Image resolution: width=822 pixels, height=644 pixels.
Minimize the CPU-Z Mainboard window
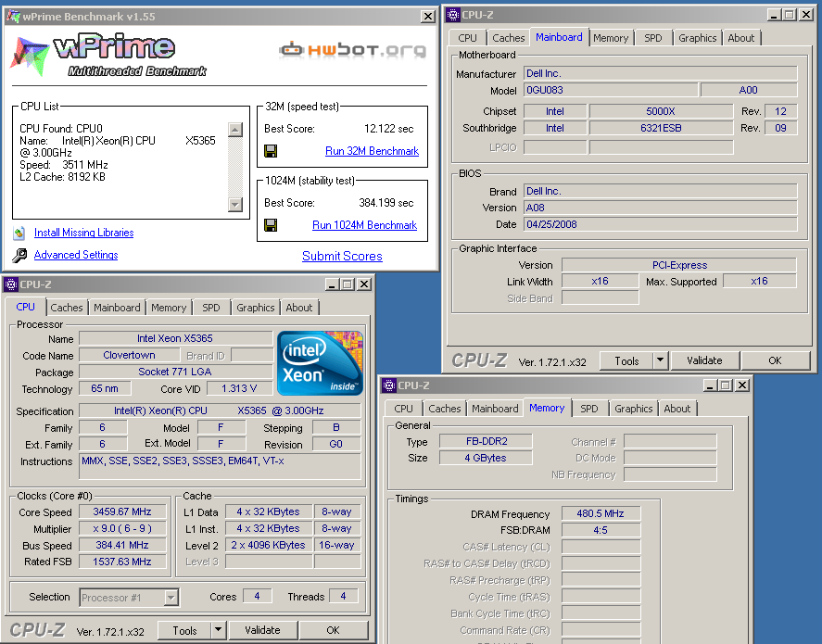click(775, 15)
